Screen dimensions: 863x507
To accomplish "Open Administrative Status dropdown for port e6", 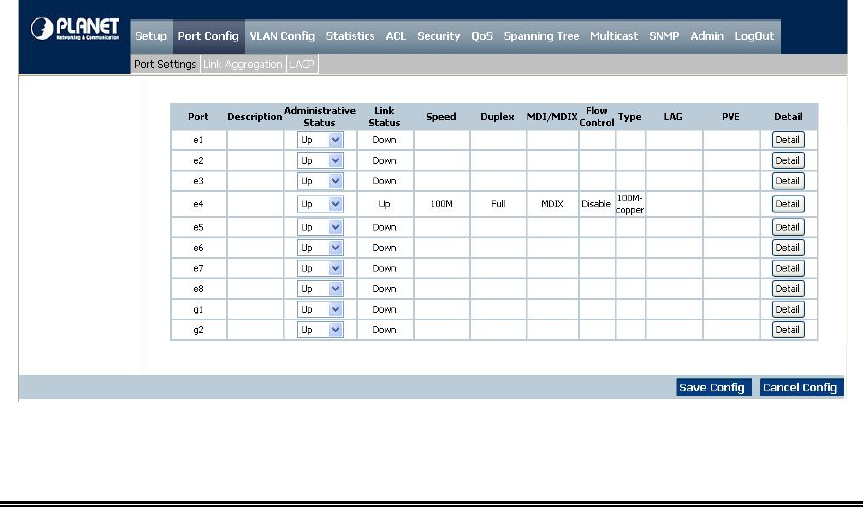I will [x=320, y=248].
